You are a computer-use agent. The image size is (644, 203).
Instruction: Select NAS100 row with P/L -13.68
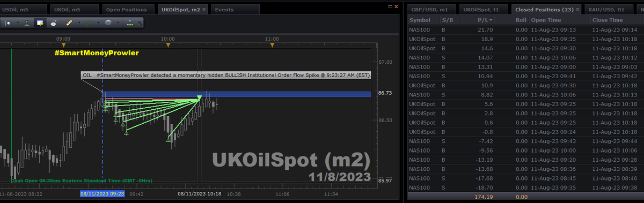pos(525,169)
